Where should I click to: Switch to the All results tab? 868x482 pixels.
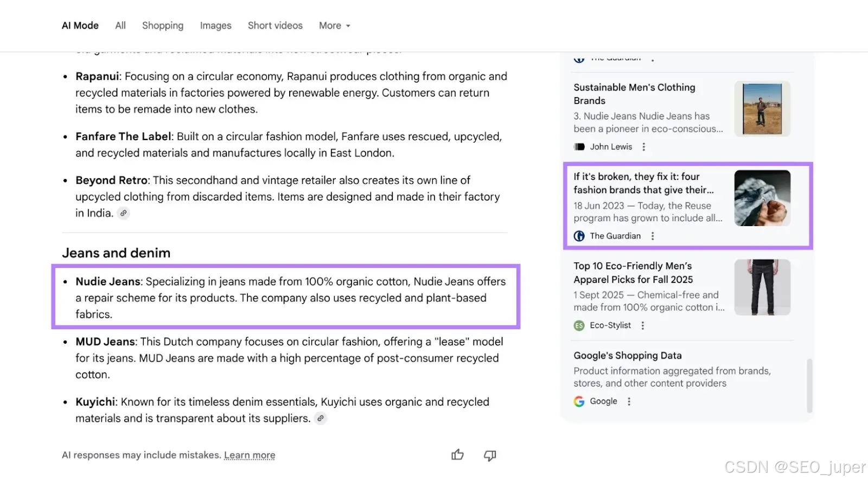pos(120,25)
